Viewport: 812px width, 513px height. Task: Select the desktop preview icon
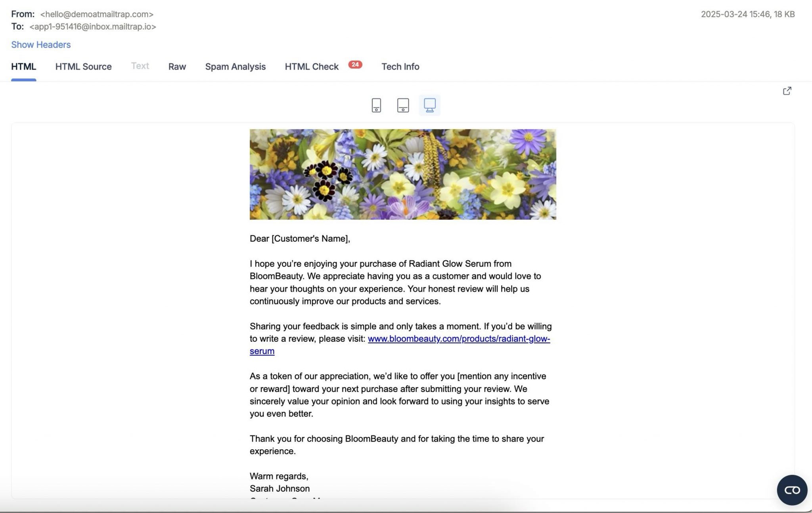[430, 105]
